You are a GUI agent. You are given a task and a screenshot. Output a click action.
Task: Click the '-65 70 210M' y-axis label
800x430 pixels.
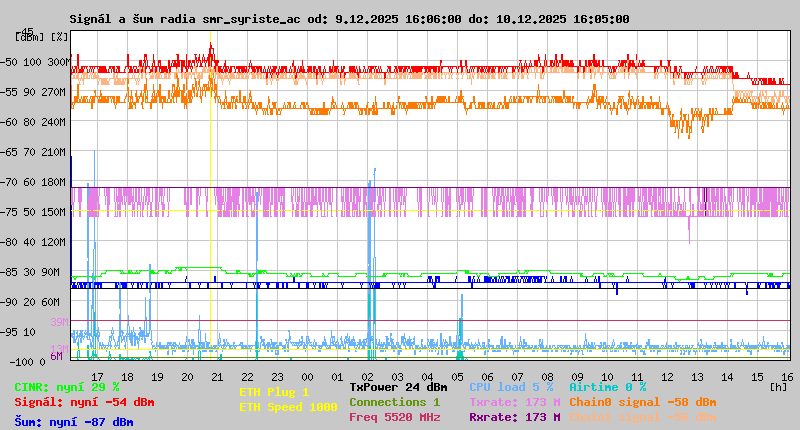(33, 153)
